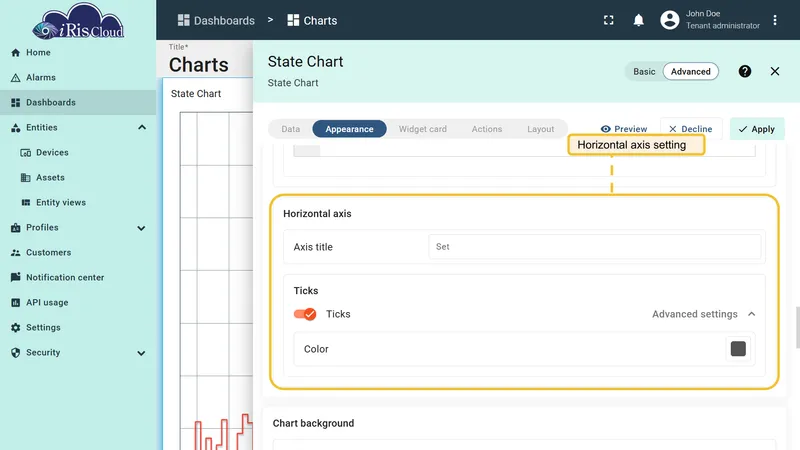Click the notifications bell icon
This screenshot has height=450, width=800.
[x=638, y=20]
